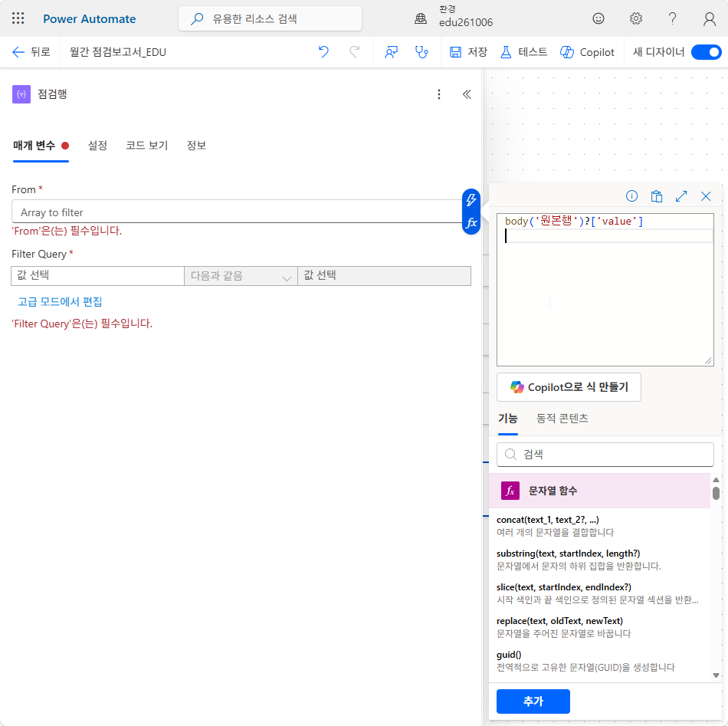Viewport: 728px width, 726px height.
Task: Collapse the action panel with double chevron
Action: (x=467, y=94)
